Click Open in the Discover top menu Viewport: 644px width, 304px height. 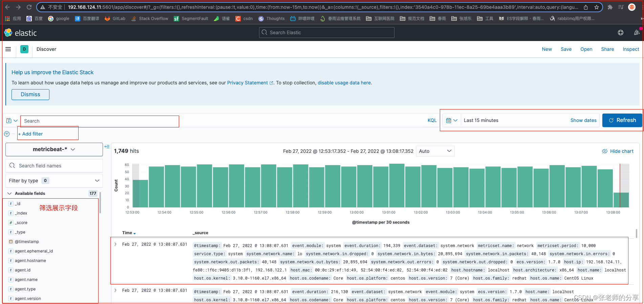[586, 49]
